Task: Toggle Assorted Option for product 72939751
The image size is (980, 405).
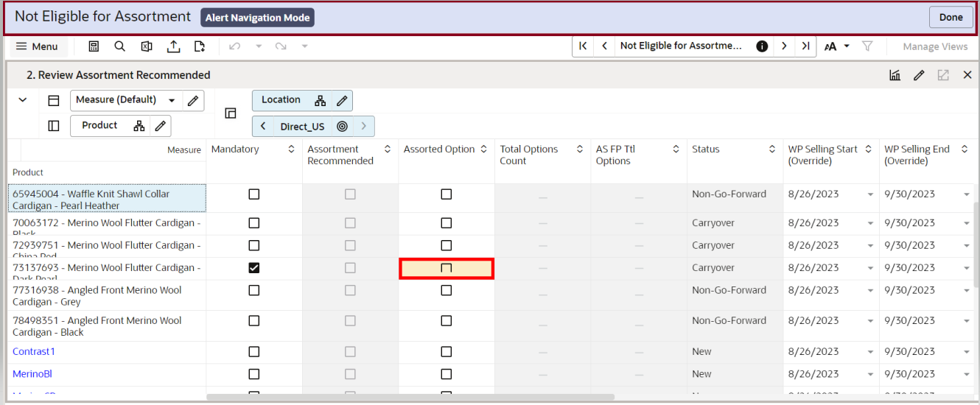Action: pyautogui.click(x=446, y=245)
